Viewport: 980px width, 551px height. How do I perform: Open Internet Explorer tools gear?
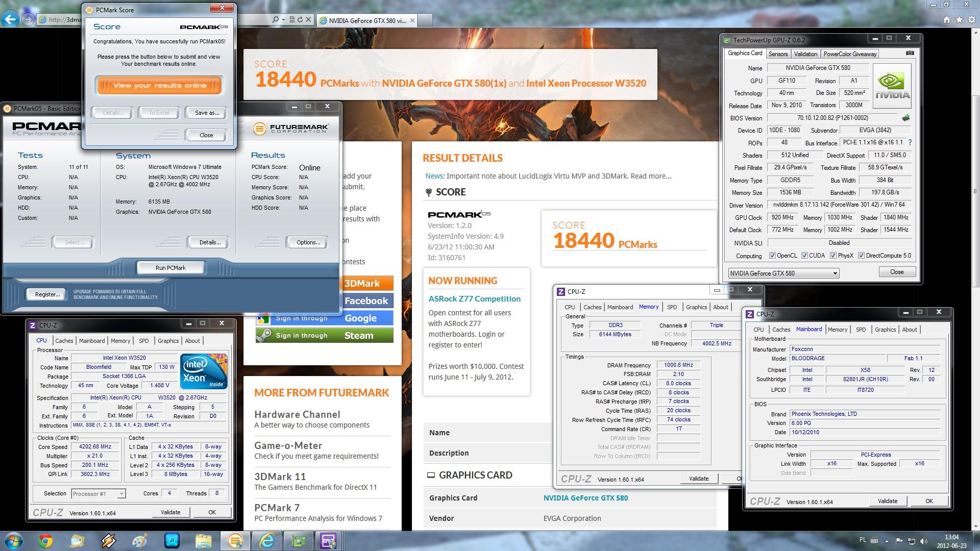pyautogui.click(x=971, y=20)
